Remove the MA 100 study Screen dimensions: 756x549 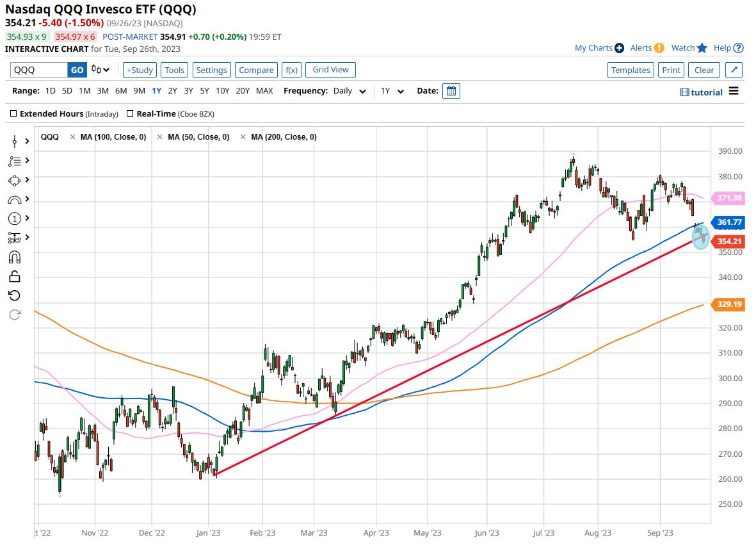(x=72, y=137)
